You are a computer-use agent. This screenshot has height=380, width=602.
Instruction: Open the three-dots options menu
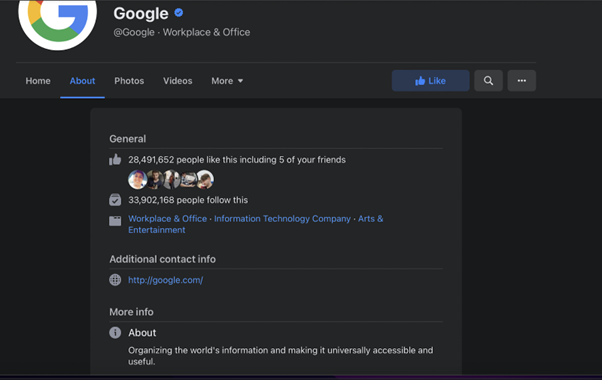(x=521, y=81)
